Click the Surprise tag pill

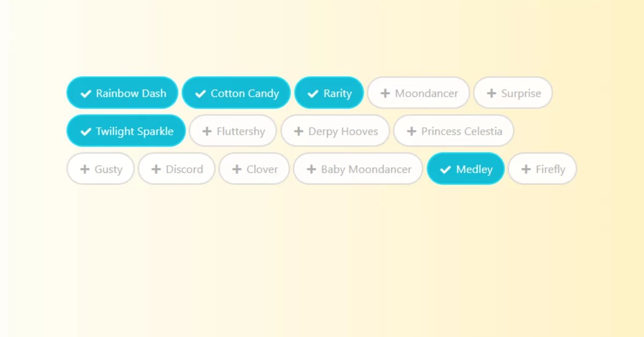513,93
